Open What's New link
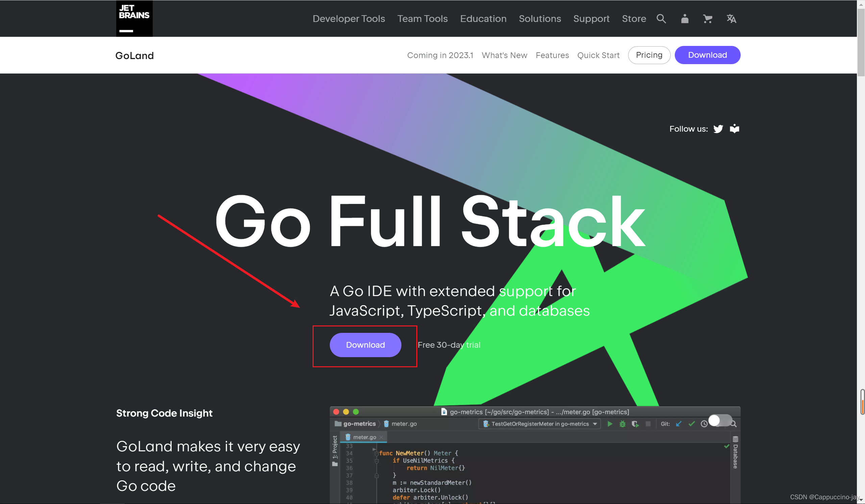Viewport: 865px width, 504px height. [x=504, y=55]
